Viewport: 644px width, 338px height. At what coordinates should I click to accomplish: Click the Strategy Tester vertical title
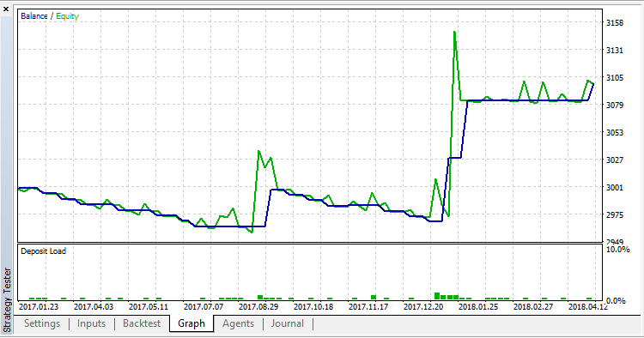pyautogui.click(x=7, y=299)
